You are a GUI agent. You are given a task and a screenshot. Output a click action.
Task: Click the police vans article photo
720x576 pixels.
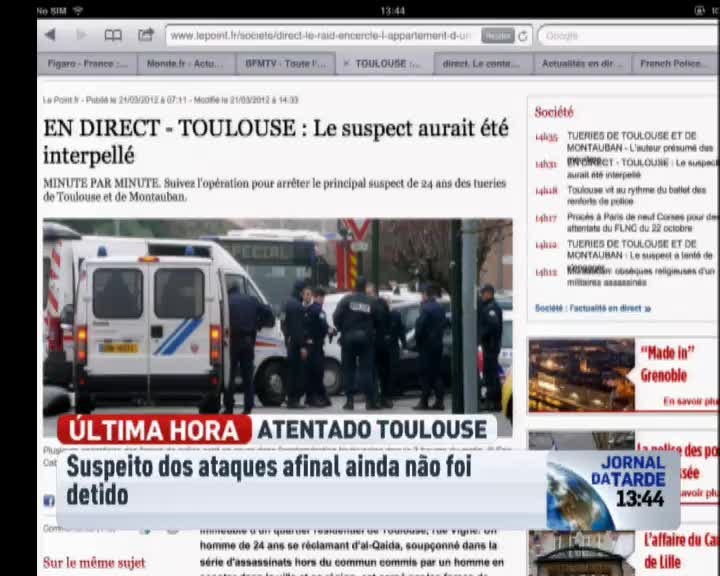277,315
